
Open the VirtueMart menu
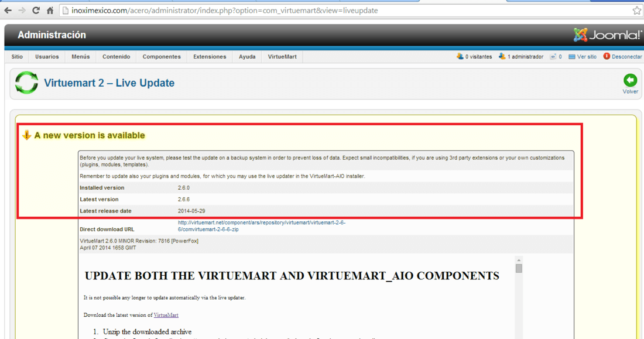tap(282, 57)
